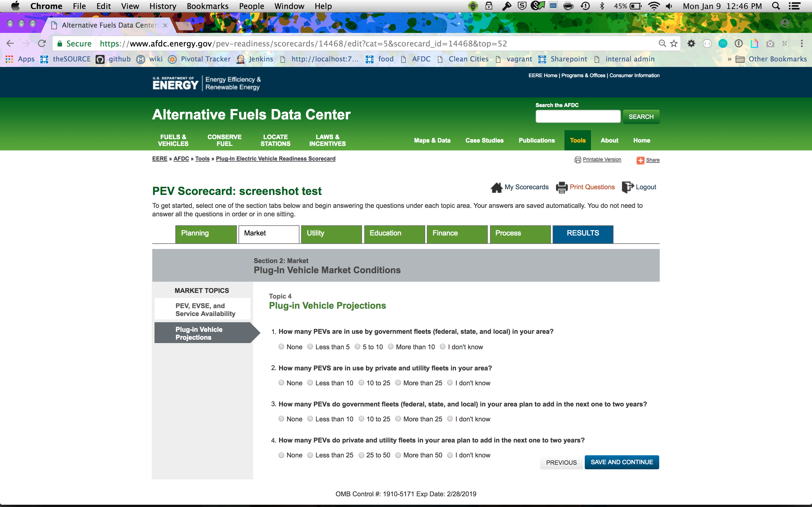Choose 'I don't know' for question 4

[x=450, y=455]
